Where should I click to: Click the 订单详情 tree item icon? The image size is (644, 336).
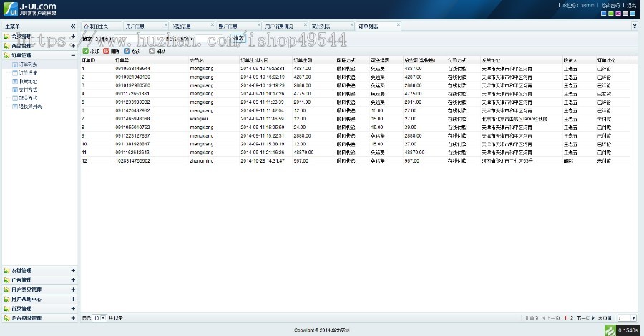[x=15, y=73]
